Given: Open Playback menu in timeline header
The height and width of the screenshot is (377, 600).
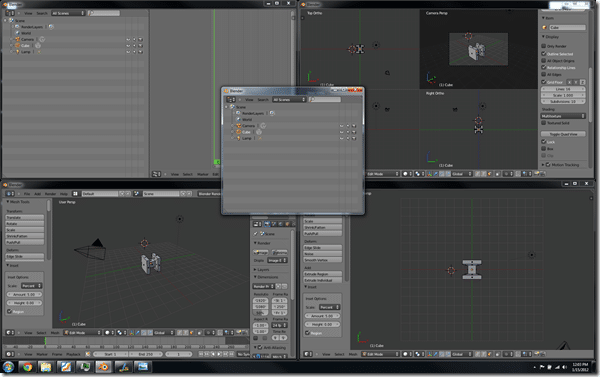Looking at the screenshot, I should click(73, 354).
